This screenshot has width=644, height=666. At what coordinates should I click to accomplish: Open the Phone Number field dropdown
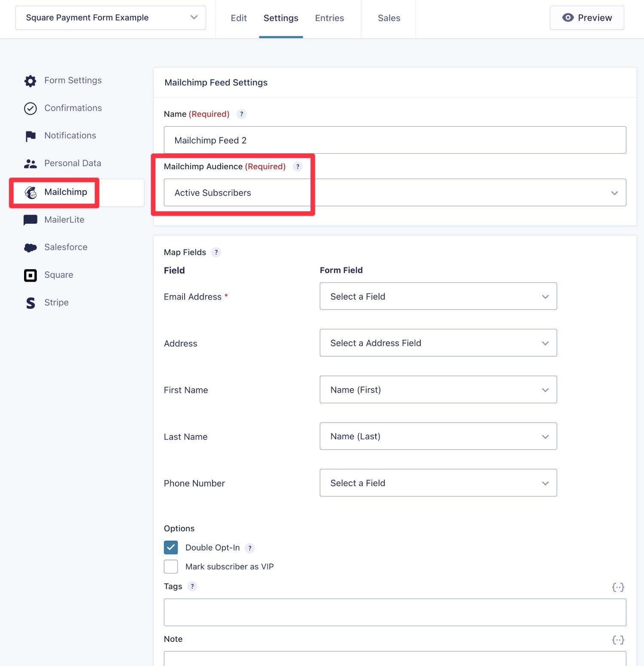pos(438,483)
